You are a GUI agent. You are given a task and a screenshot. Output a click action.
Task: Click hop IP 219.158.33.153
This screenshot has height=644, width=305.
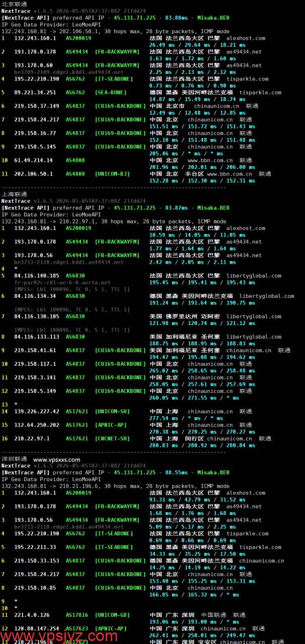pyautogui.click(x=37, y=561)
